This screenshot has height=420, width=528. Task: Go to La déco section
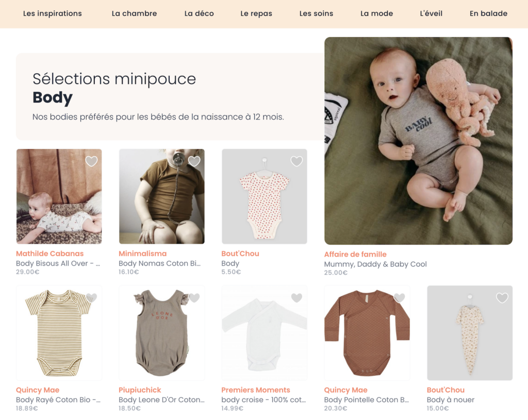coord(199,13)
